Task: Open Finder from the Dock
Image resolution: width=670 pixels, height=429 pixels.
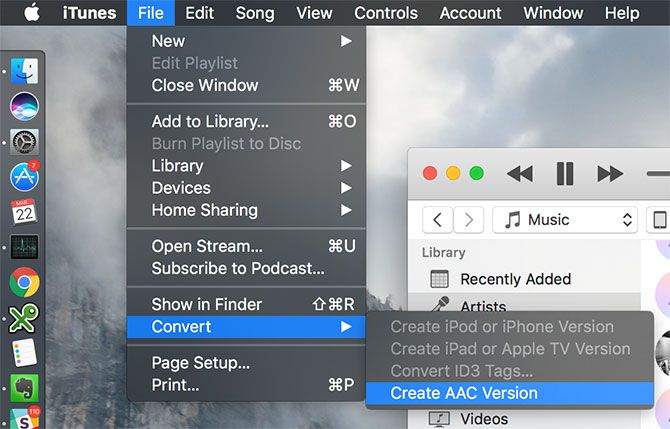Action: click(24, 71)
